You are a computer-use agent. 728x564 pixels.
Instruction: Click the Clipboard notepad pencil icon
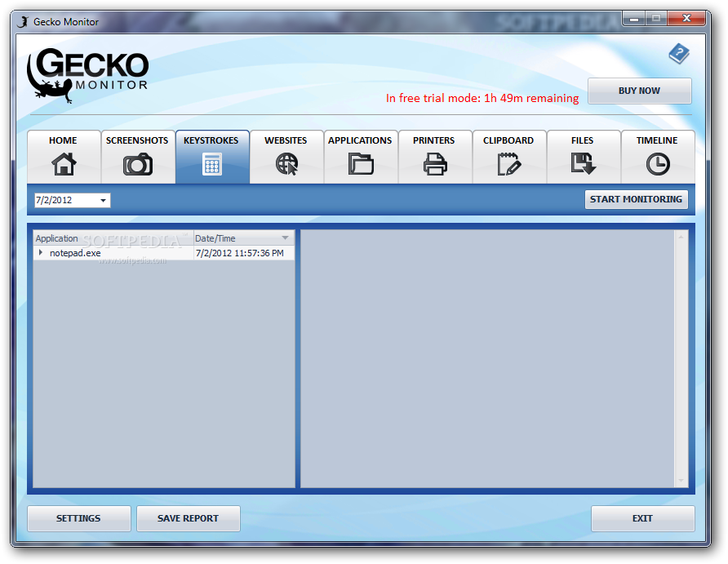coord(508,164)
